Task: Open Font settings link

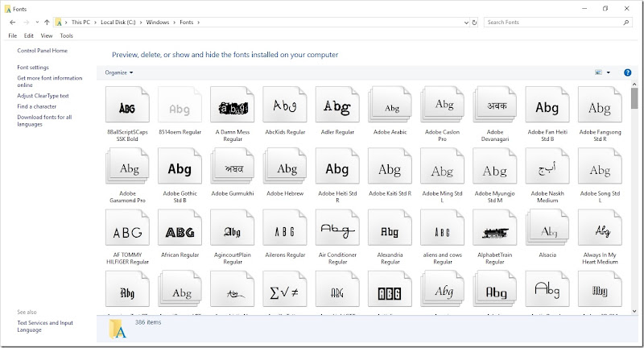Action: click(x=33, y=68)
